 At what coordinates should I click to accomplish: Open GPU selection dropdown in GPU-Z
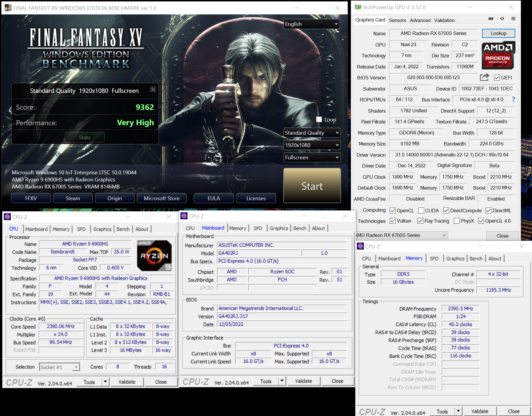click(401, 235)
